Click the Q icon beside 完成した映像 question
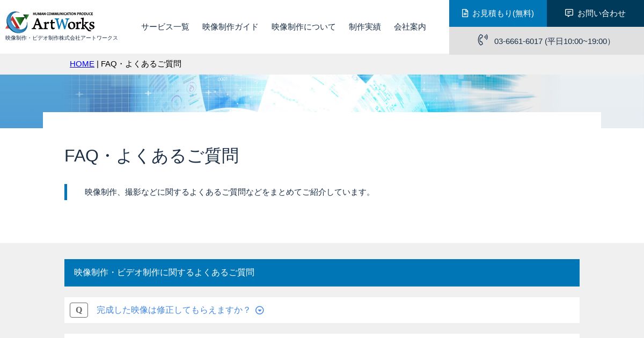 (79, 310)
